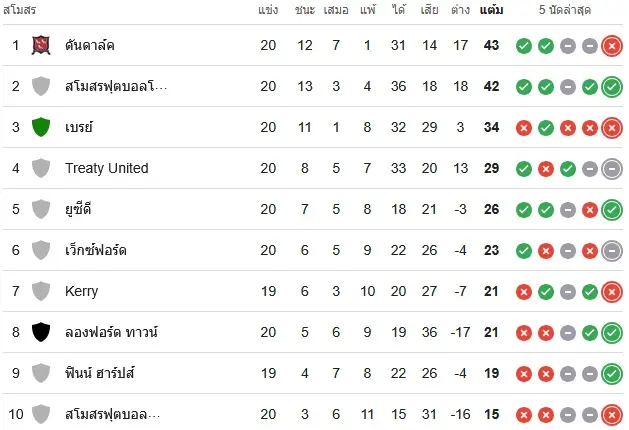Click the latest result icon for เว็กซ์ฟอร์ด

[612, 251]
